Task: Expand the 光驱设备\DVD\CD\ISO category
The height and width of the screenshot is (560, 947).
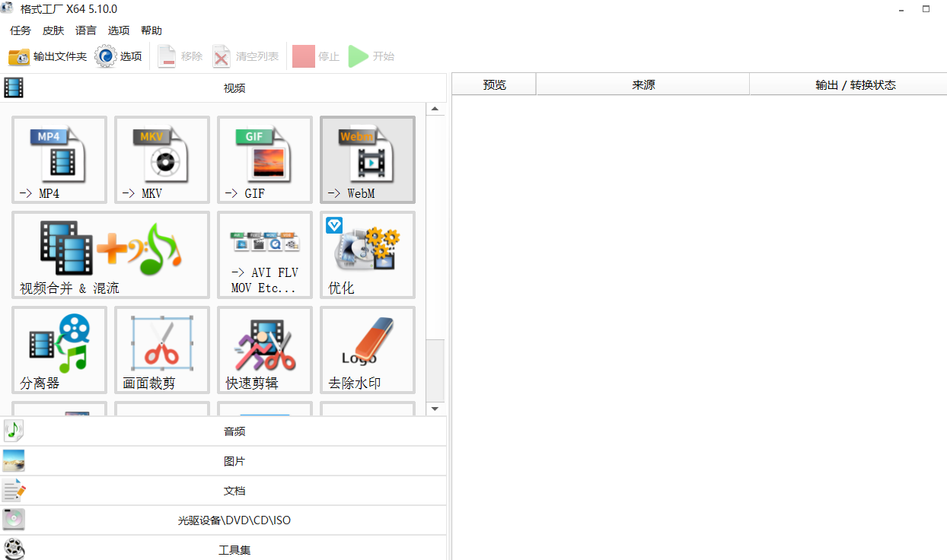Action: 223,520
